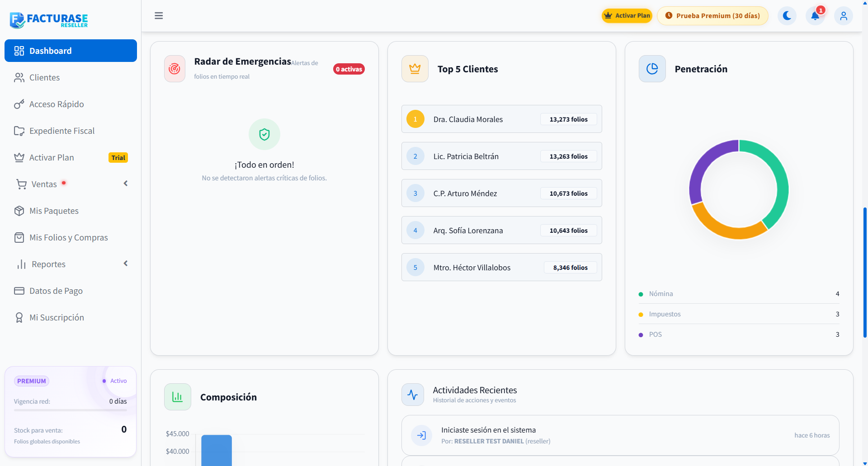868x466 pixels.
Task: Click the 0 activas red badge
Action: pos(349,69)
